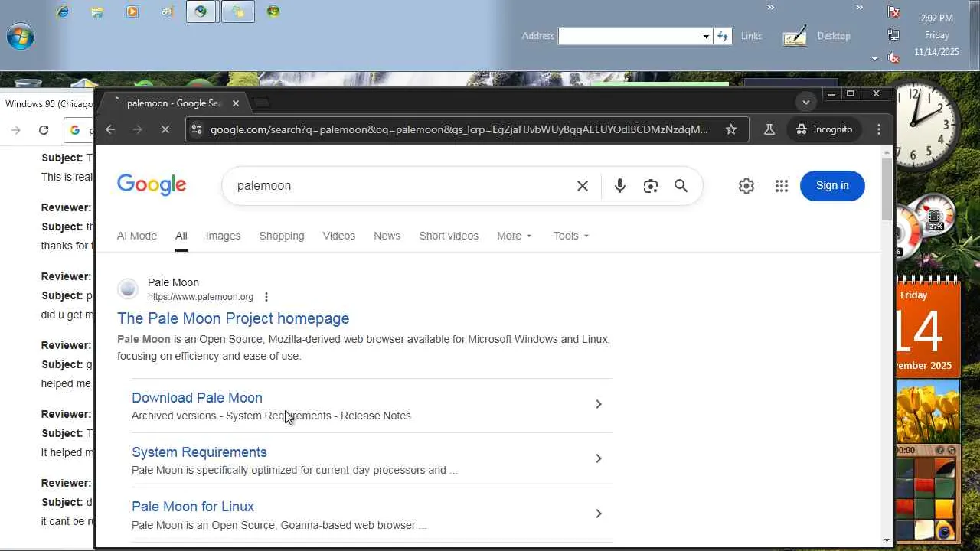This screenshot has width=980, height=551.
Task: Click the Links toolbar label
Action: [751, 36]
